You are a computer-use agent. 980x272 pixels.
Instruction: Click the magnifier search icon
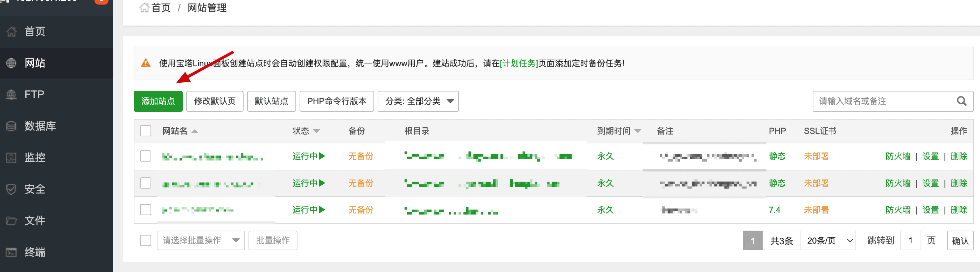[961, 101]
